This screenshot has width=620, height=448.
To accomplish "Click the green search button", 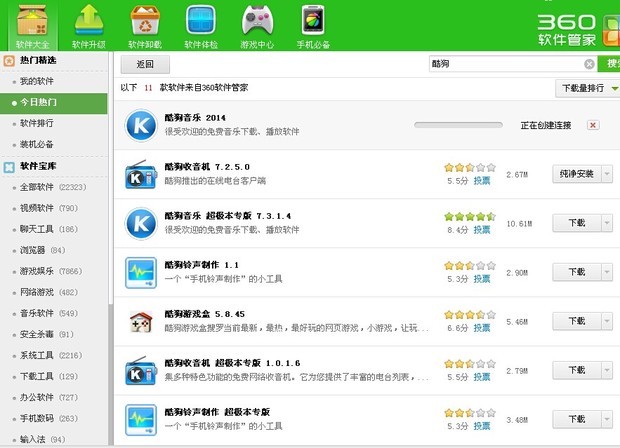I will coord(609,64).
